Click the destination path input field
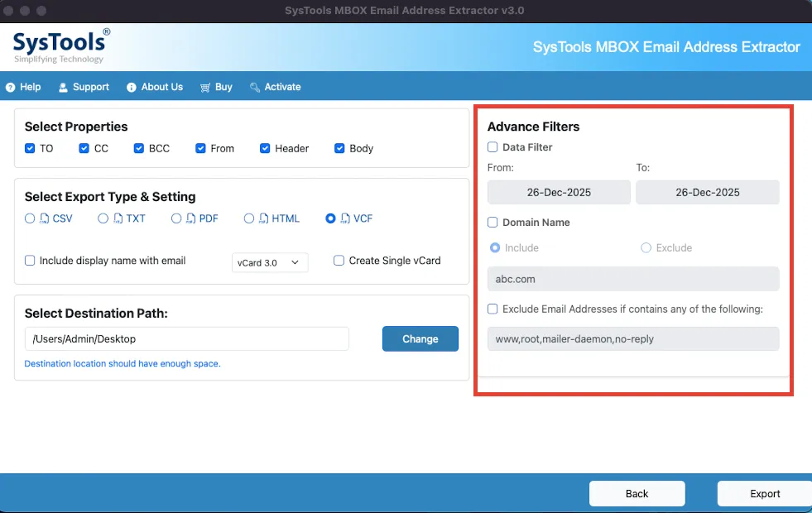Image resolution: width=812 pixels, height=513 pixels. click(186, 338)
